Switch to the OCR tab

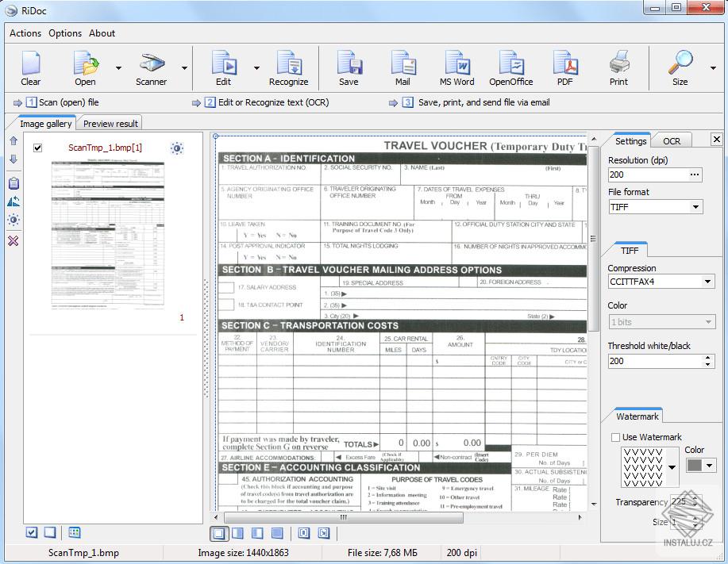672,141
